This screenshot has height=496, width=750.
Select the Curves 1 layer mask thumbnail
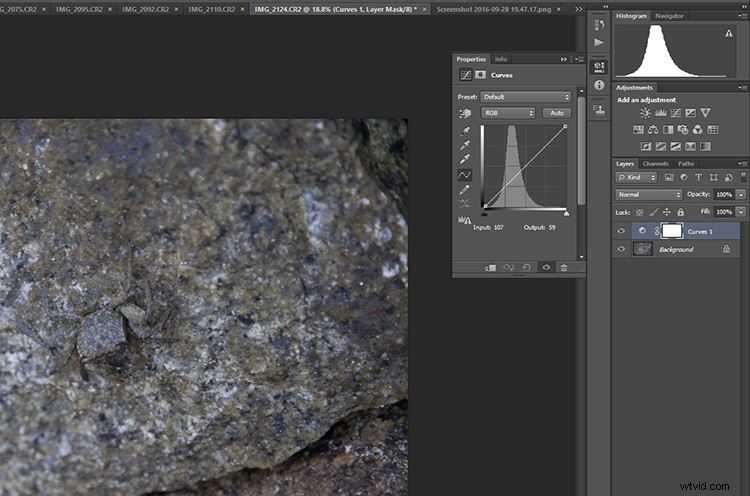click(x=672, y=231)
